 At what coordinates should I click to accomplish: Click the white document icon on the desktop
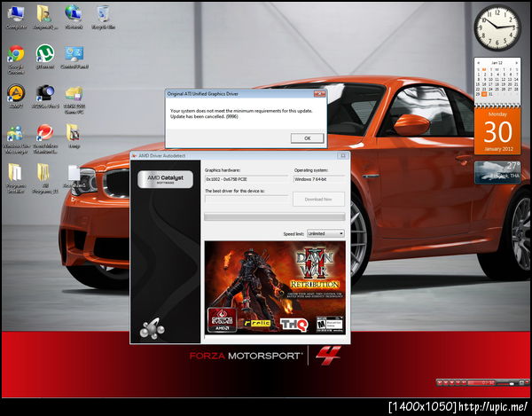[x=74, y=177]
